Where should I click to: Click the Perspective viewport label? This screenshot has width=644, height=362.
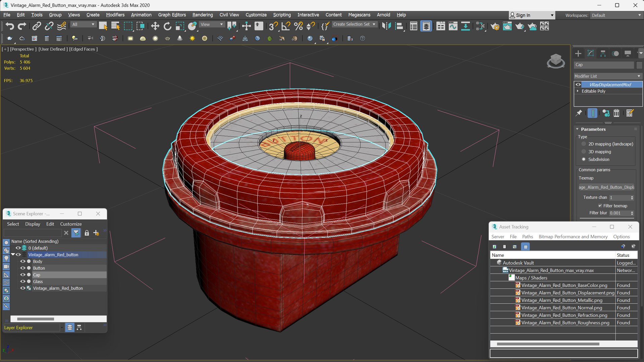tap(23, 49)
